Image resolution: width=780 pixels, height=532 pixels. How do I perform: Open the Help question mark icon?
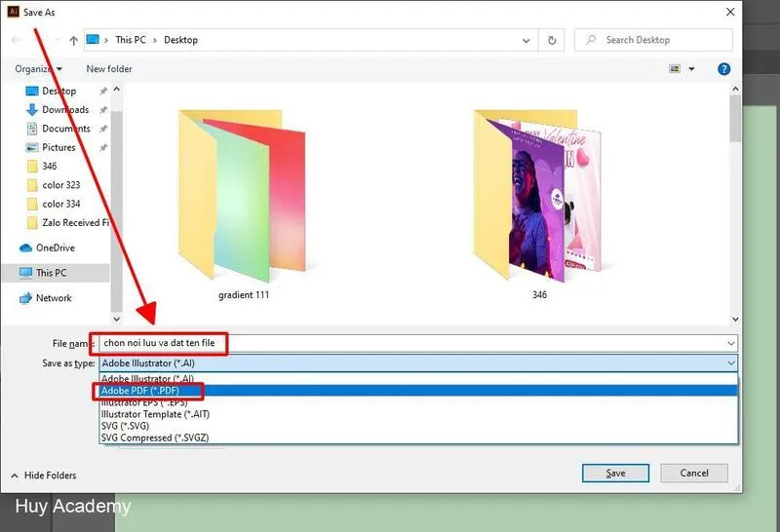[723, 69]
